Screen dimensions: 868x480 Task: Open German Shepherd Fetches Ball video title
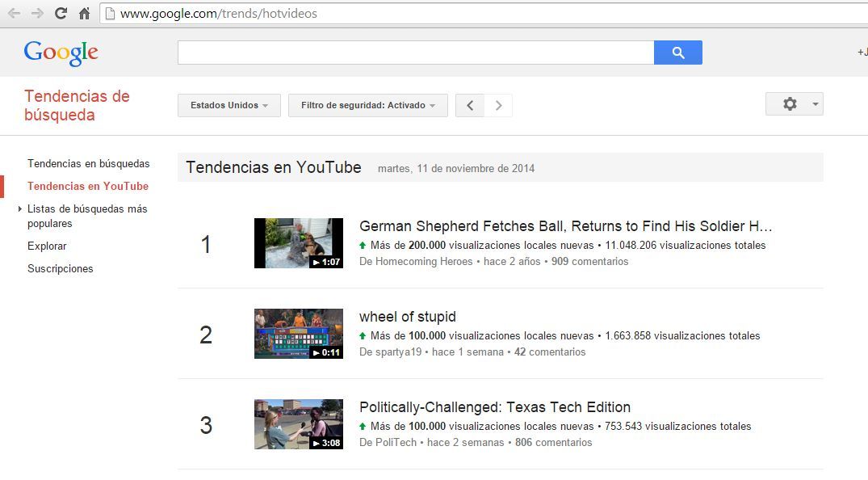click(566, 226)
